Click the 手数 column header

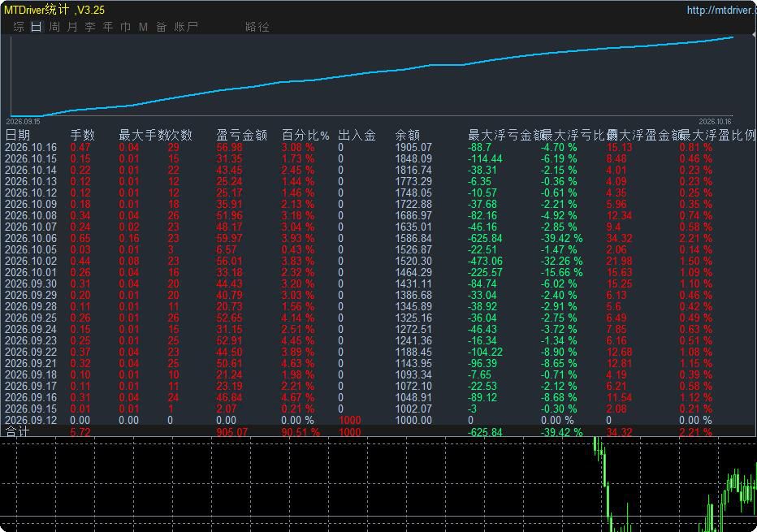click(x=83, y=135)
